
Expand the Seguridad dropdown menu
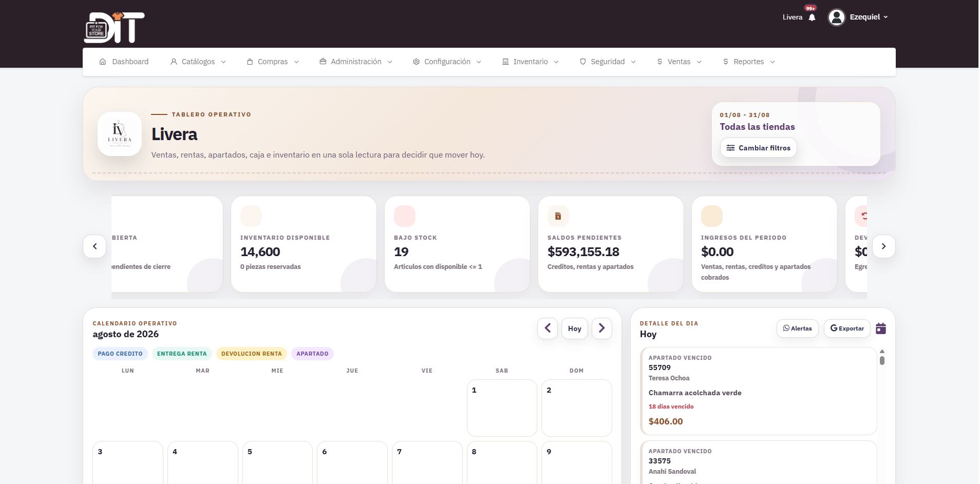click(x=608, y=62)
